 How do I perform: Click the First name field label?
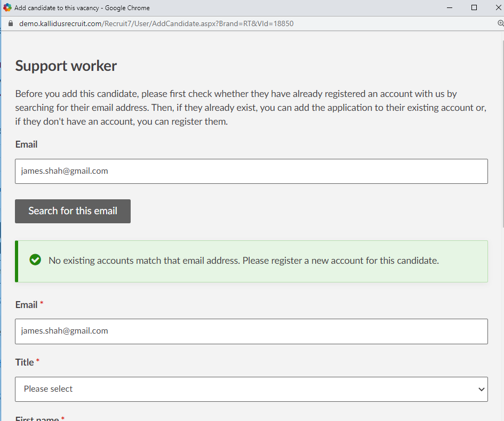(37, 418)
